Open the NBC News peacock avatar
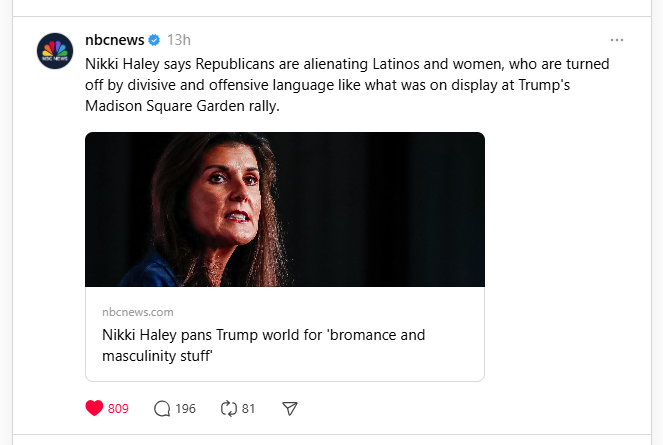Image resolution: width=663 pixels, height=445 pixels. (x=55, y=51)
